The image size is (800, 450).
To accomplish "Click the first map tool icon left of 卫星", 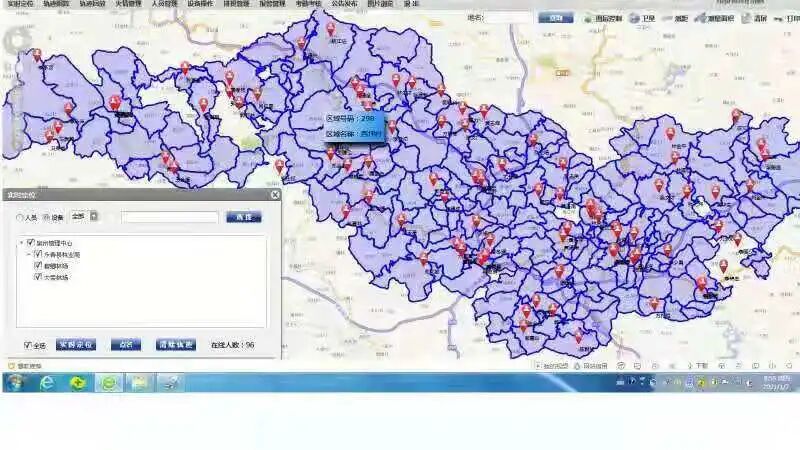I will (603, 19).
